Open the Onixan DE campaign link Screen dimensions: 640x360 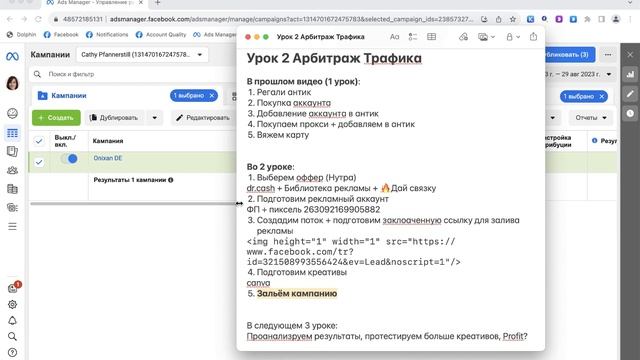click(x=108, y=158)
